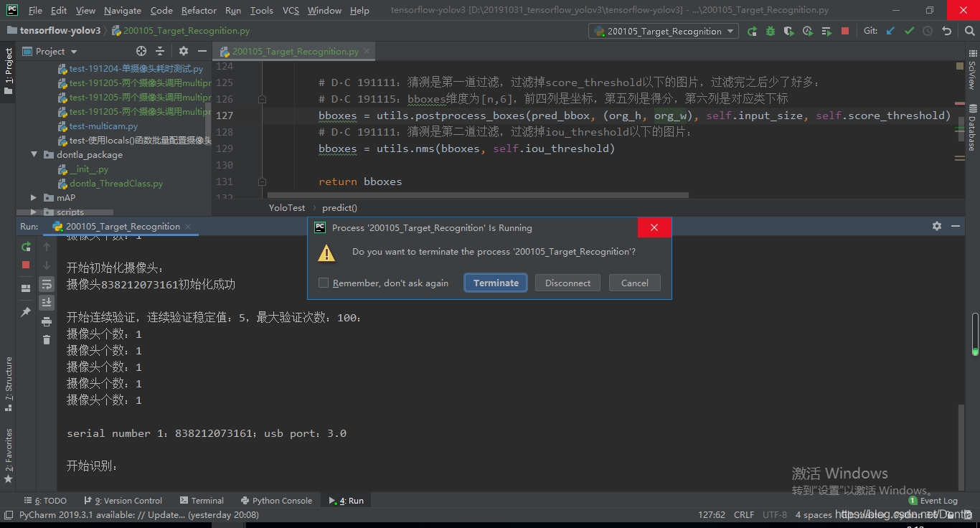This screenshot has width=980, height=528.
Task: Run the current configuration with the green play icon
Action: tap(751, 31)
